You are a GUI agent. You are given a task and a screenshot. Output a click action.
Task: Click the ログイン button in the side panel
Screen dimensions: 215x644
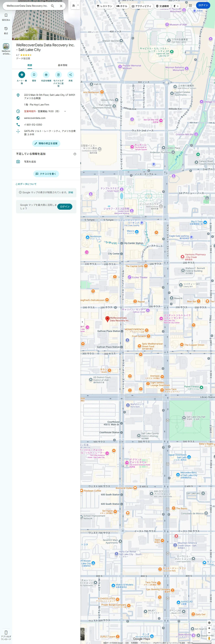(65, 206)
